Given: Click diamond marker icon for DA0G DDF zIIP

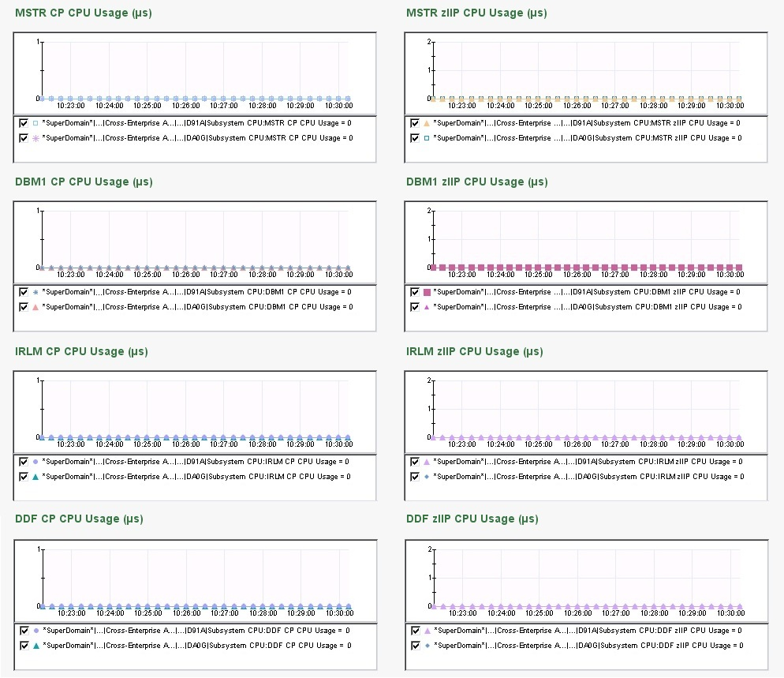Looking at the screenshot, I should 427,646.
